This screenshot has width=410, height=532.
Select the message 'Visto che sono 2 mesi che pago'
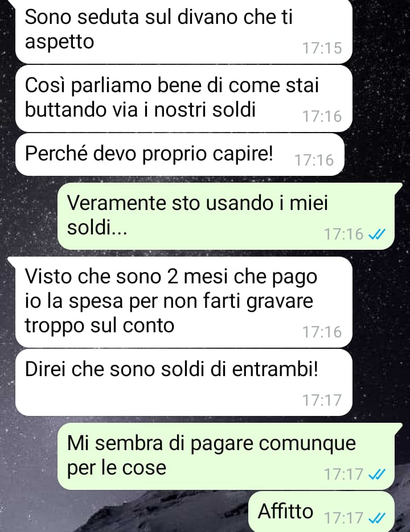(183, 302)
